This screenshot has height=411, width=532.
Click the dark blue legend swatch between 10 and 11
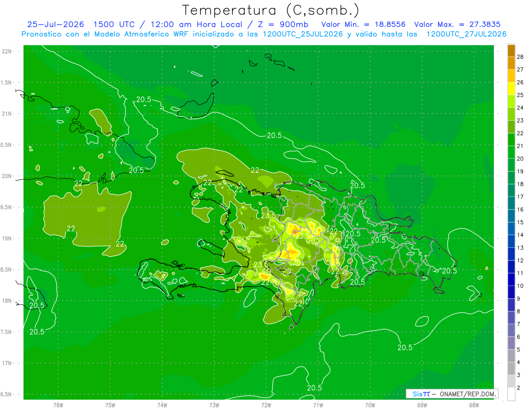click(x=511, y=279)
